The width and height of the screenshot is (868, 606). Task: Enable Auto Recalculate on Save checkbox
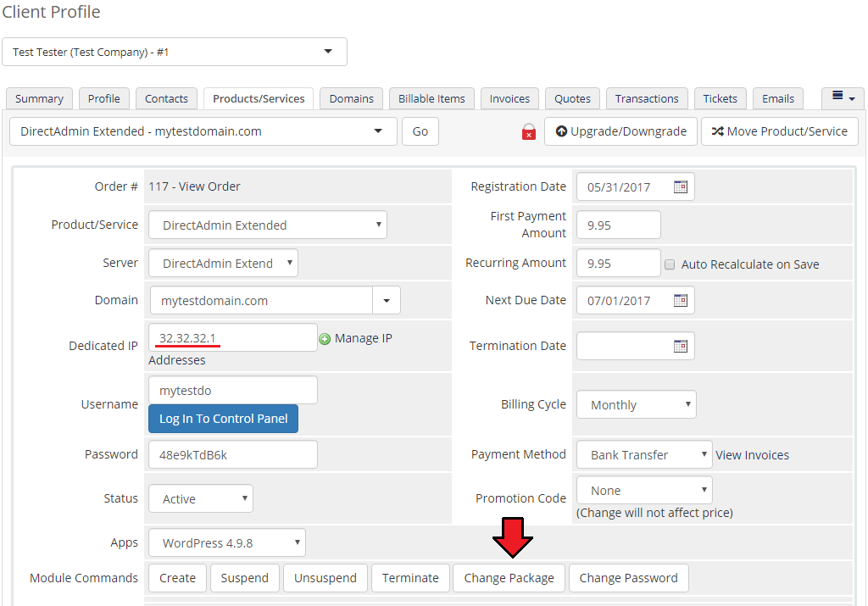pyautogui.click(x=670, y=264)
